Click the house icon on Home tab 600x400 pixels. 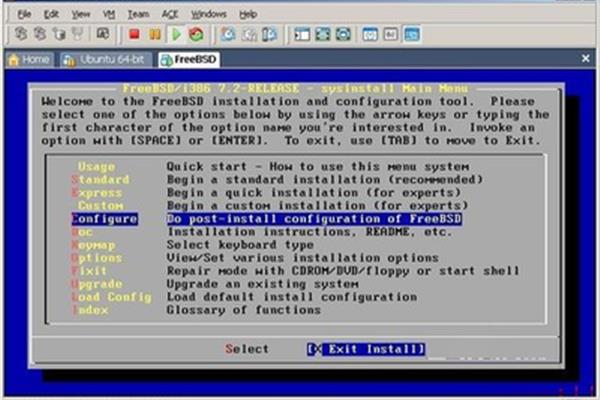tap(14, 60)
